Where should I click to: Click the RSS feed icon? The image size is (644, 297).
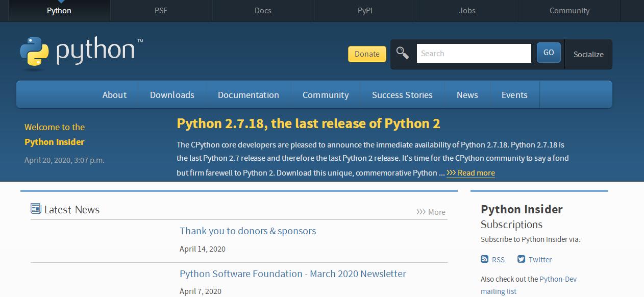484,259
